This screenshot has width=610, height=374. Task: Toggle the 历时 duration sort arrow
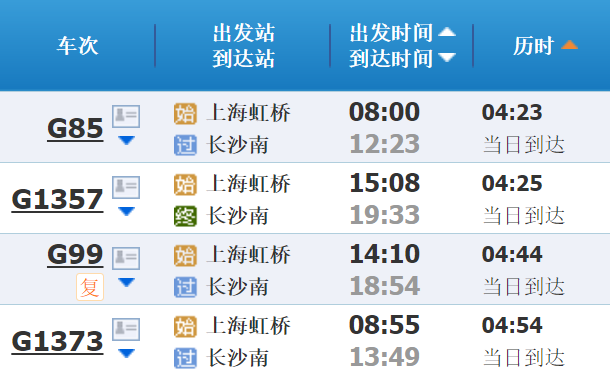point(569,45)
